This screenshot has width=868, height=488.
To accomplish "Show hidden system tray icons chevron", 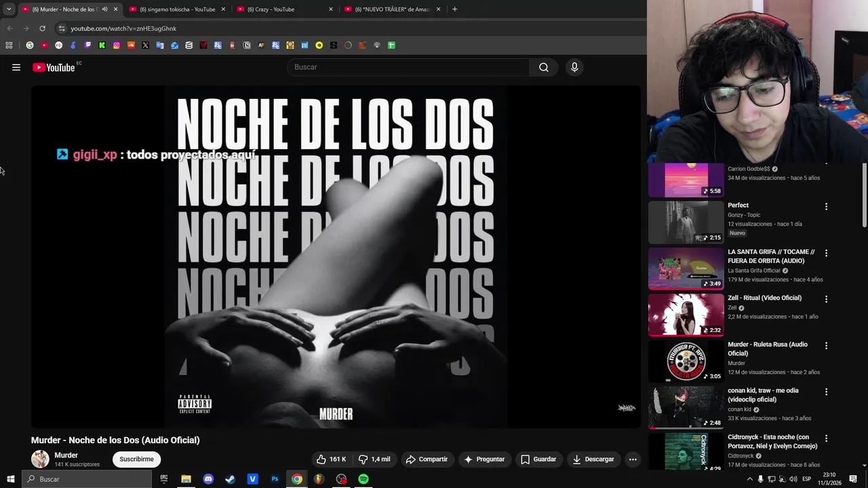I will tap(749, 479).
